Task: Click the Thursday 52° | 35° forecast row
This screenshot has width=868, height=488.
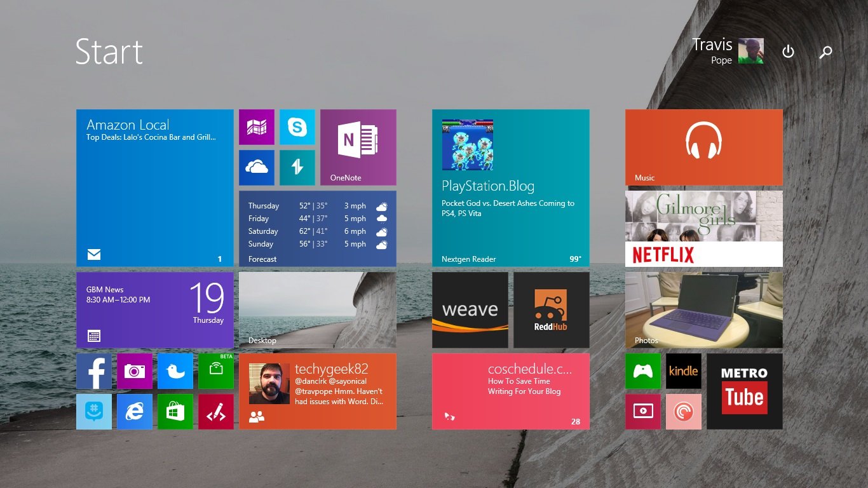Action: pyautogui.click(x=318, y=206)
